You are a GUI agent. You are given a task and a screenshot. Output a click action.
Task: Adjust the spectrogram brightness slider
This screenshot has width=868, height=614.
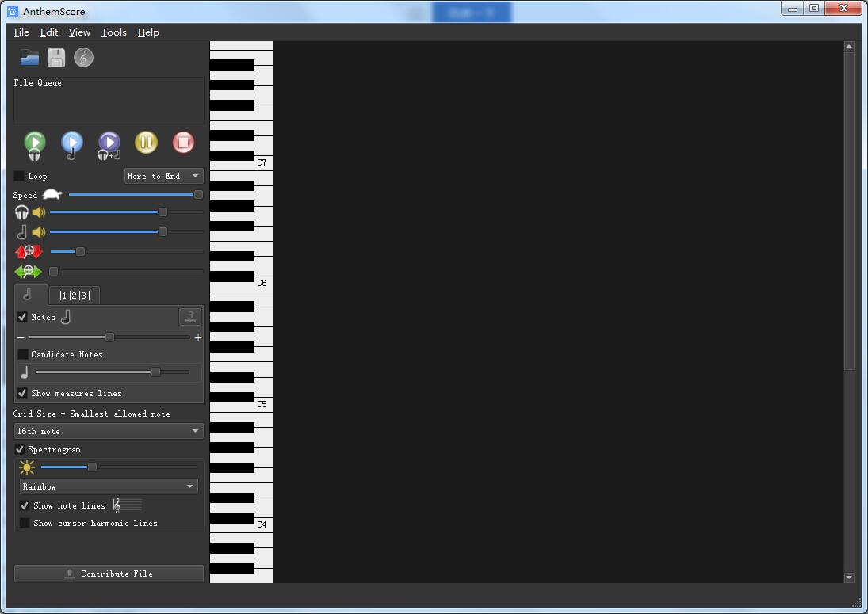click(x=119, y=467)
